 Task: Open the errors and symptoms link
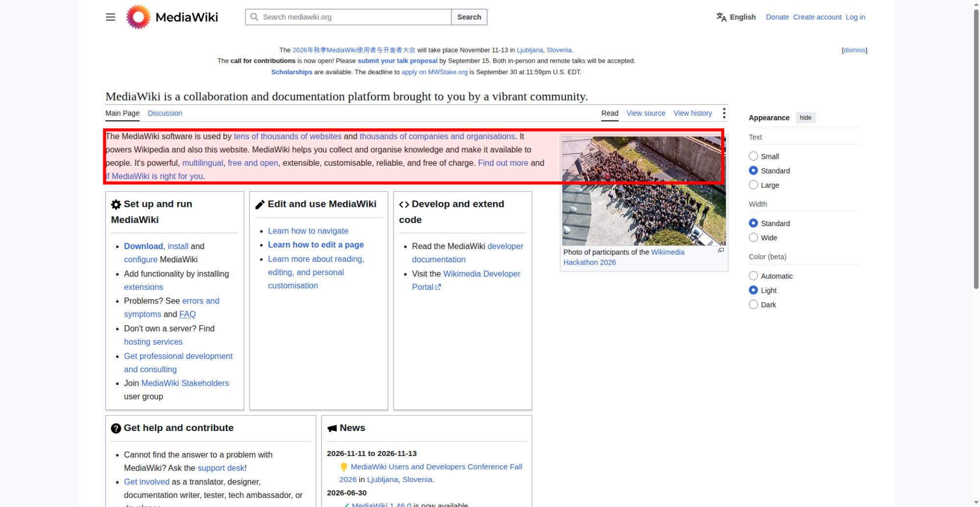click(171, 307)
